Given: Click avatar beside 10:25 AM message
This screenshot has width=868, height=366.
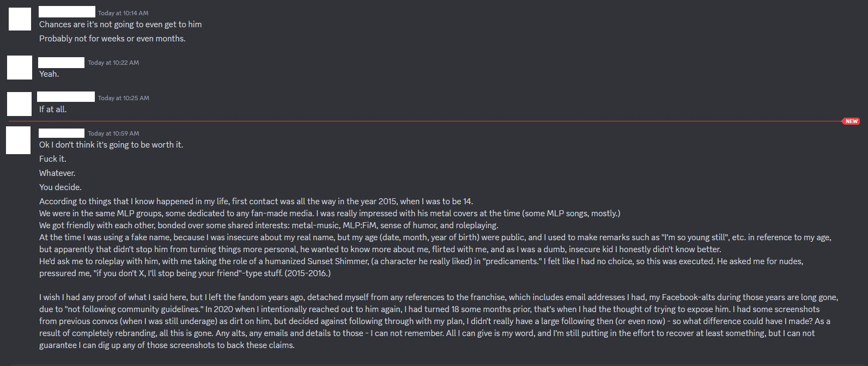Looking at the screenshot, I should (x=19, y=104).
